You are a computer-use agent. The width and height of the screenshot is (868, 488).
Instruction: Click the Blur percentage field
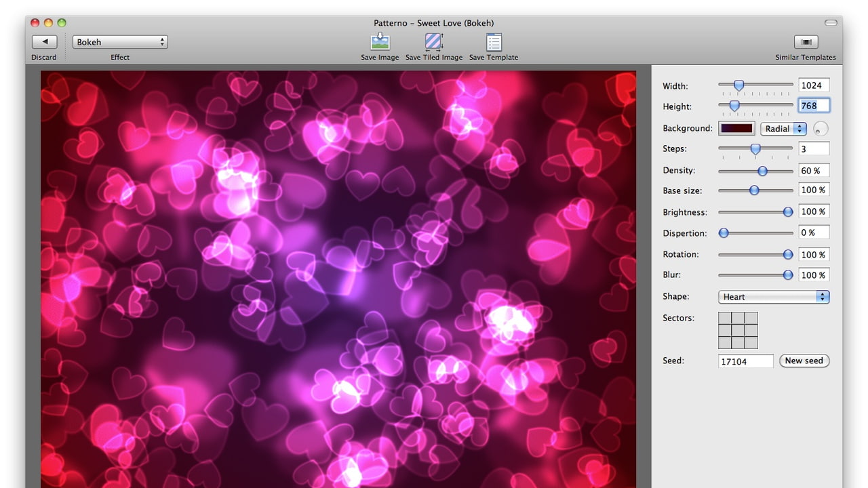pyautogui.click(x=814, y=274)
